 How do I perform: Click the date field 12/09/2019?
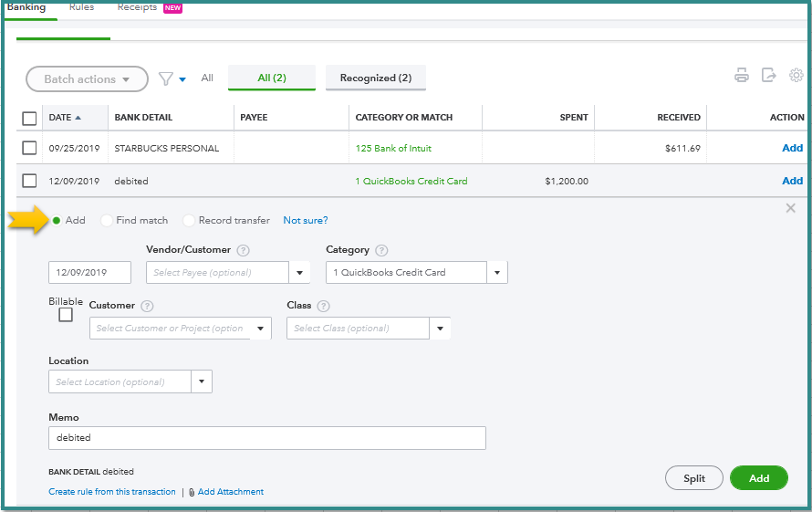click(x=89, y=273)
